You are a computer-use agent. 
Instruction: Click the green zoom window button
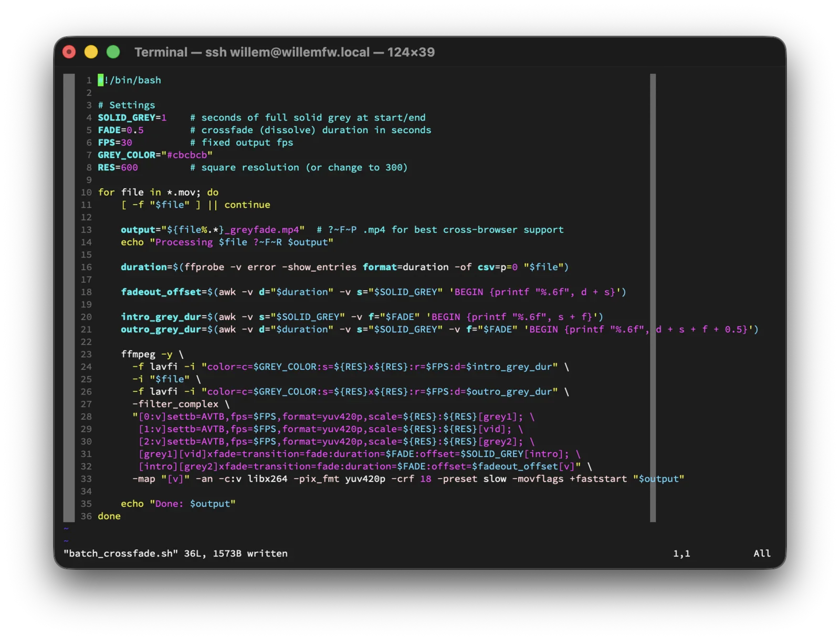pos(113,52)
